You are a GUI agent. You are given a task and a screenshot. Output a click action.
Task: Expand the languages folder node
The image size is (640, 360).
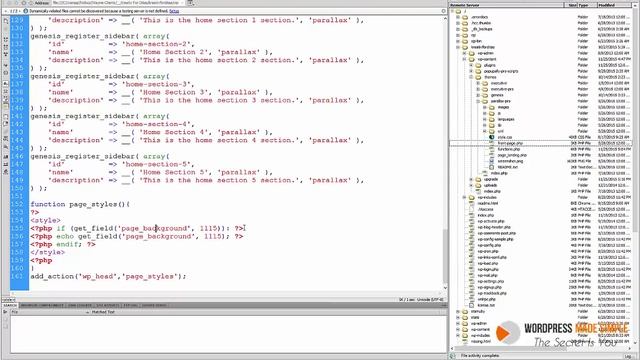click(485, 119)
